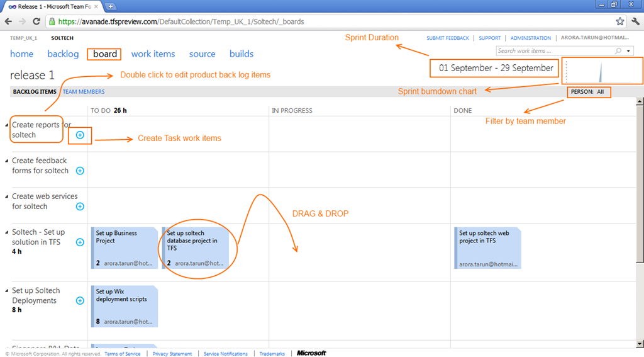The image size is (644, 357).
Task: Open a new browser tab
Action: click(x=111, y=6)
